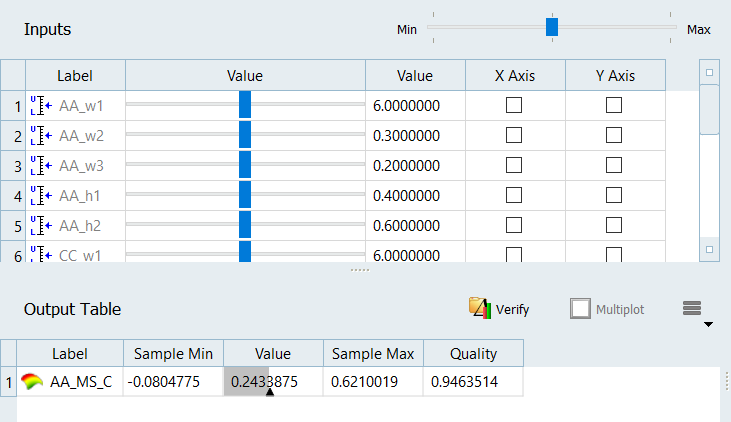Enable Y Axis checkbox for AA_w1

point(614,105)
